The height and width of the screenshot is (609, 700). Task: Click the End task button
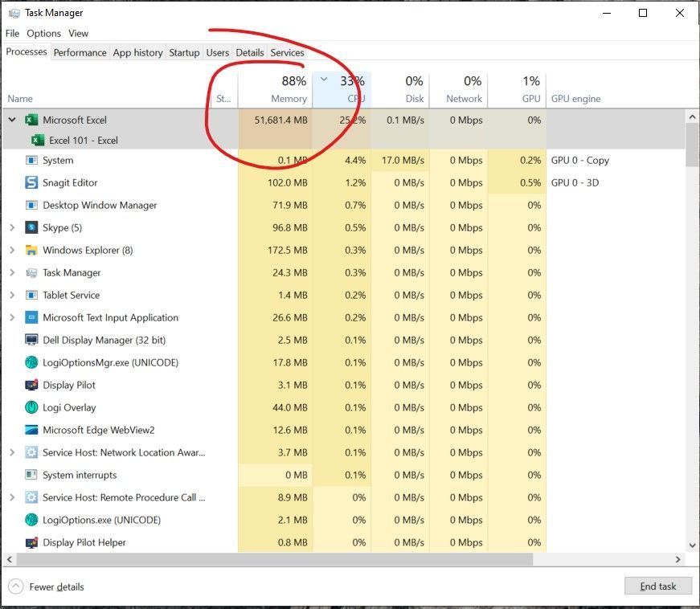click(x=657, y=586)
